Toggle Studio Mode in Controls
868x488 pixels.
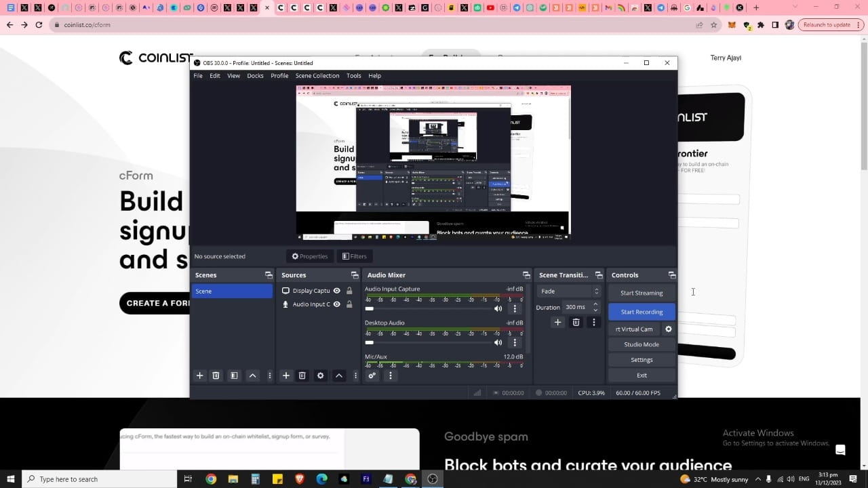pos(642,344)
